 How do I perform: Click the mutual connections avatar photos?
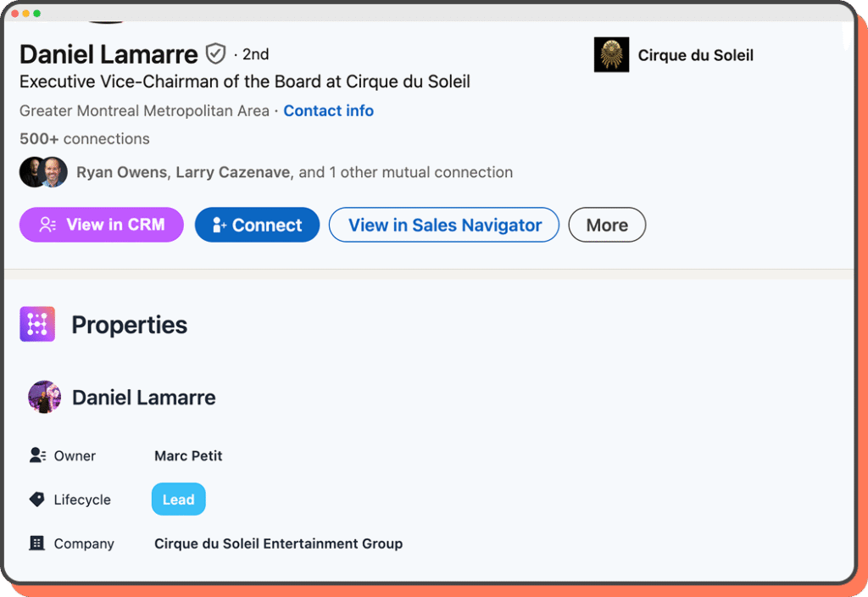point(43,172)
